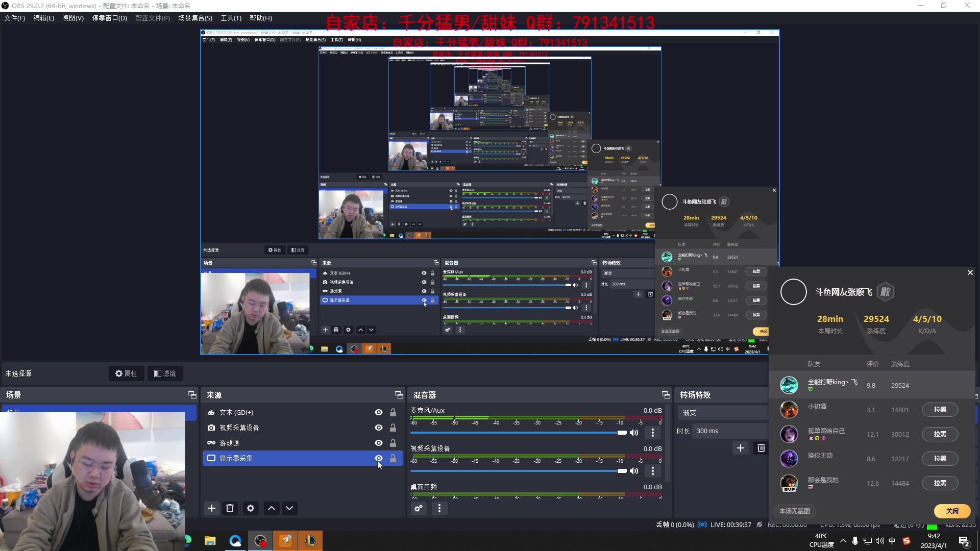Expand hidden system tray icons
980x551 pixels.
(x=843, y=541)
